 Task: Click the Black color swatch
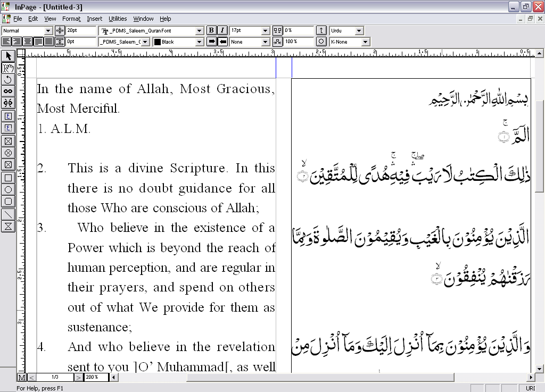[x=158, y=41]
